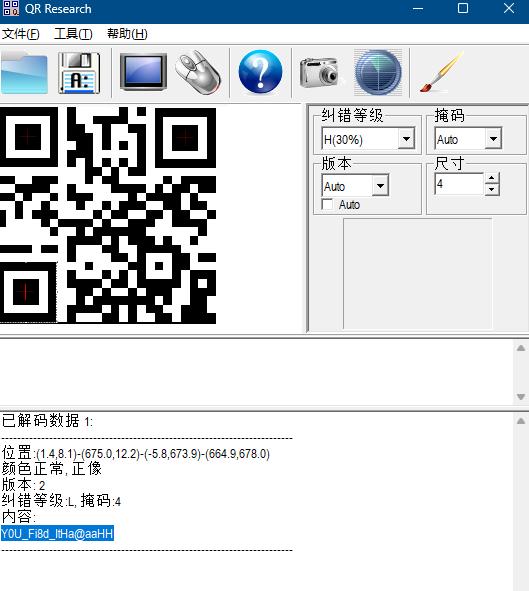Click down arrow of middle pane scrollbar
529x591 pixels.
click(521, 397)
